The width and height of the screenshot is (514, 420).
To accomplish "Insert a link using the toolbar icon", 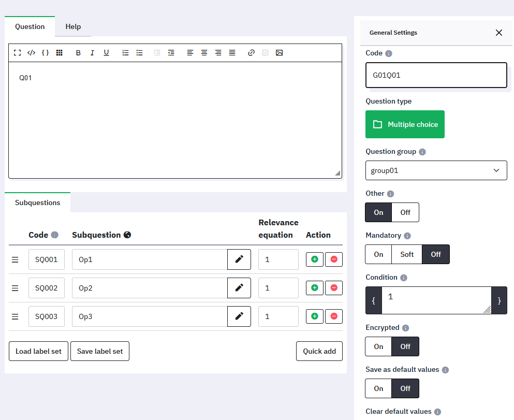I will pyautogui.click(x=251, y=53).
